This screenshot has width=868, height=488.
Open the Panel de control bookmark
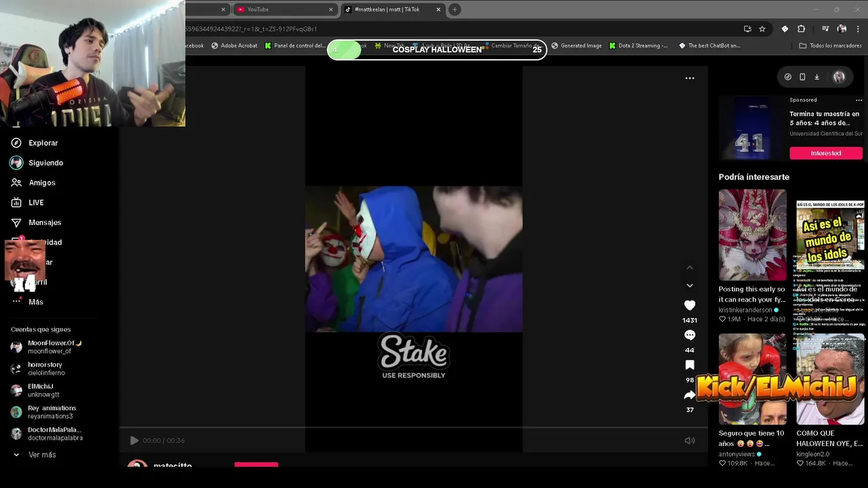click(x=295, y=46)
